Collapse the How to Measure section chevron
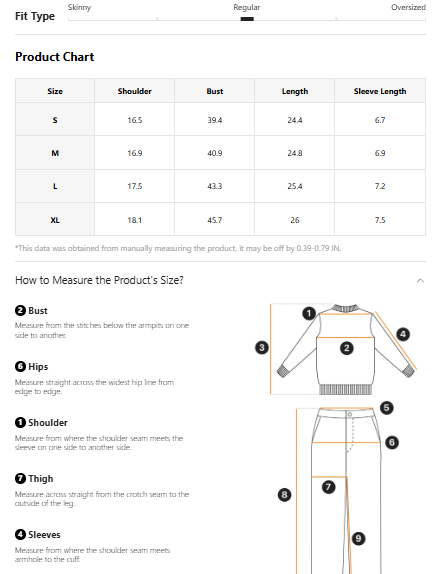The width and height of the screenshot is (438, 574). [420, 281]
